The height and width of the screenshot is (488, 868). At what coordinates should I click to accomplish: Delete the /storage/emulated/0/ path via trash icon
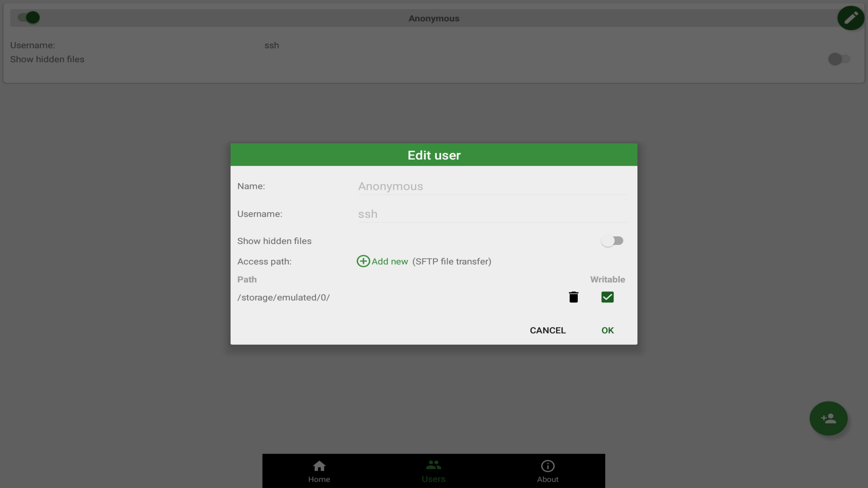(x=573, y=297)
